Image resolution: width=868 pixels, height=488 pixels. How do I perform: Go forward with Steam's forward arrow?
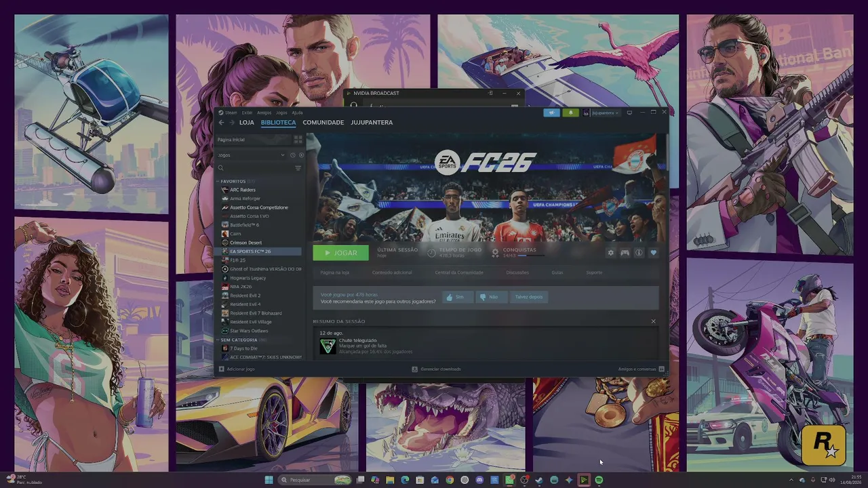(231, 123)
